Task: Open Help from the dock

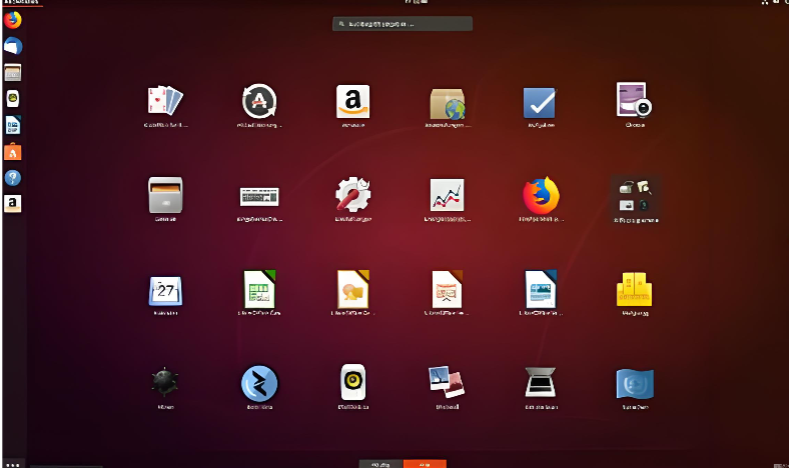Action: pyautogui.click(x=13, y=178)
